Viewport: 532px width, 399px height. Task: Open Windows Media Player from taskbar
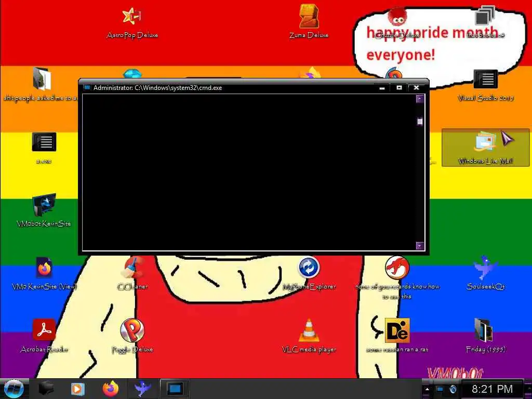pos(78,389)
